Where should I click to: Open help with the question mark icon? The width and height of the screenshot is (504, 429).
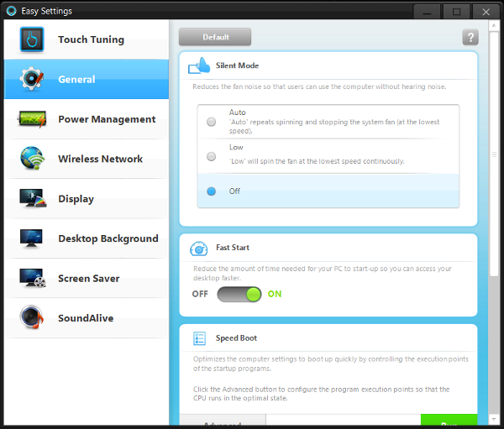(470, 38)
